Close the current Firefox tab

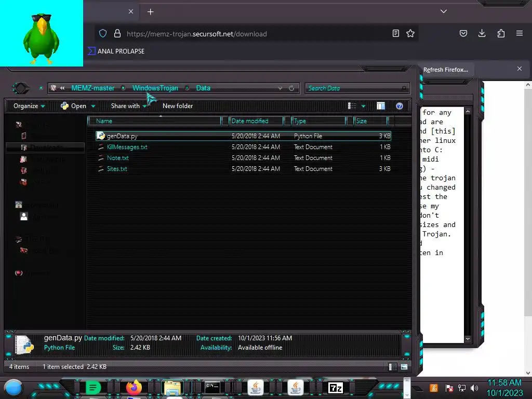[131, 11]
